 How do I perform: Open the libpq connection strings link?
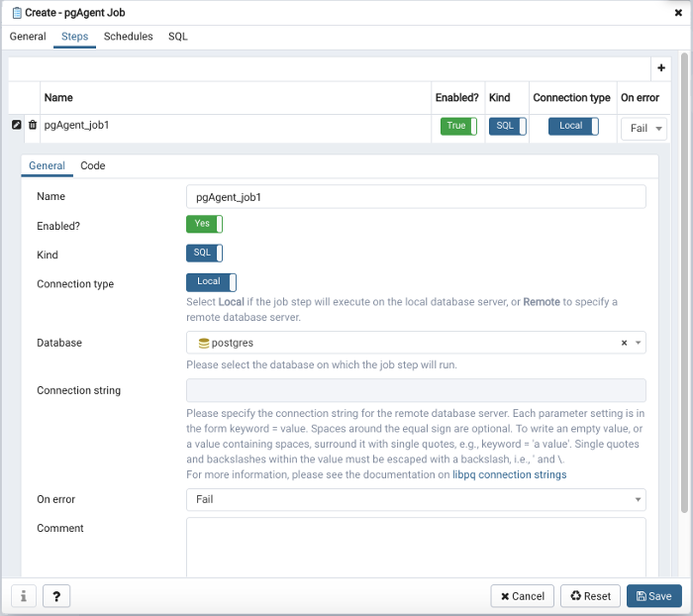point(509,474)
